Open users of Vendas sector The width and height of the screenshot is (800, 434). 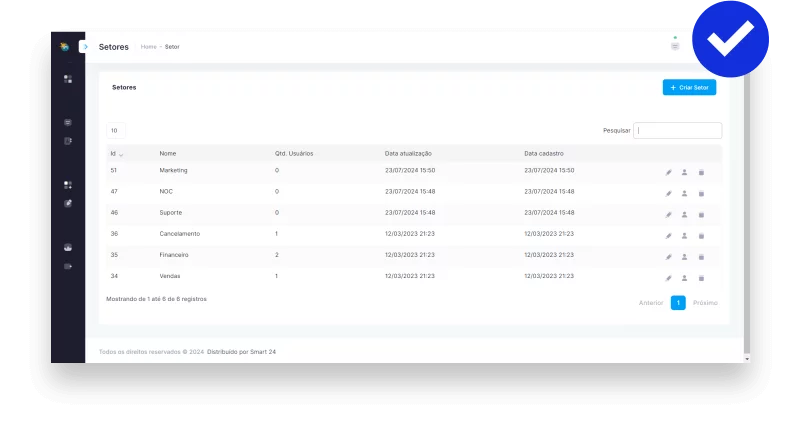click(684, 278)
